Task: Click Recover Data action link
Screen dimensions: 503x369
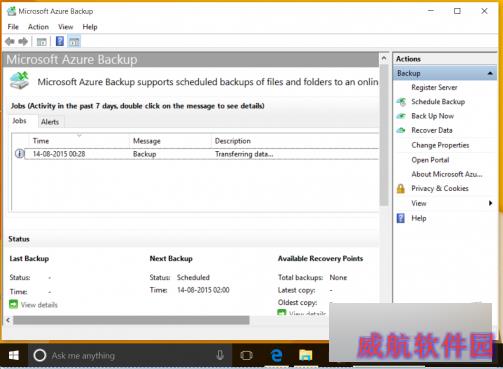Action: click(432, 130)
